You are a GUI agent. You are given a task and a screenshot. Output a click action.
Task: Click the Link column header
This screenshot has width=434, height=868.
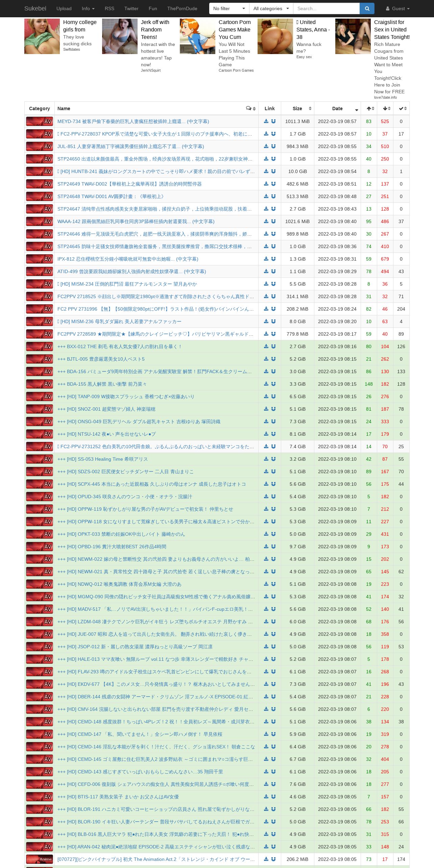[x=270, y=108]
